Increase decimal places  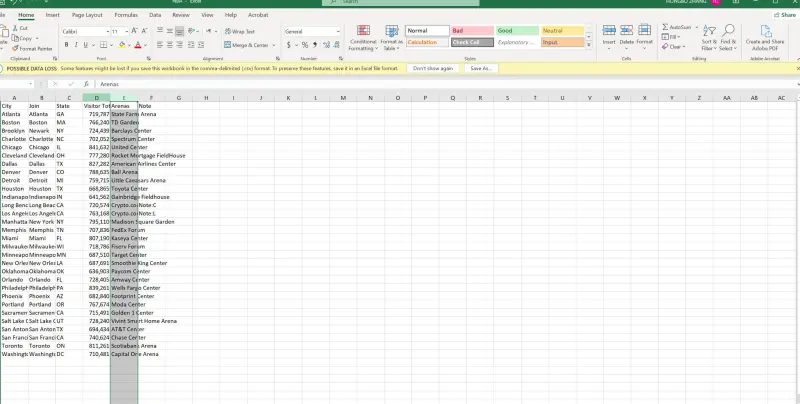click(327, 45)
